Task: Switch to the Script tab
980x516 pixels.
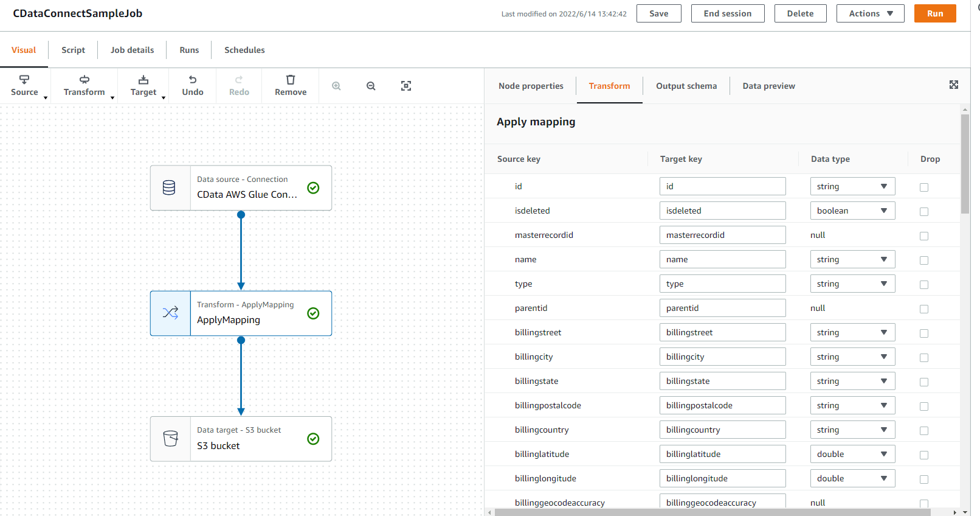Action: [73, 50]
